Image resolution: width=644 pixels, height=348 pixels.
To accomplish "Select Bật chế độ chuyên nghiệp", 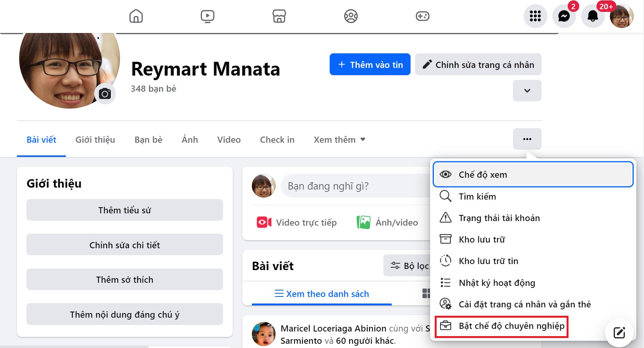I will (501, 326).
